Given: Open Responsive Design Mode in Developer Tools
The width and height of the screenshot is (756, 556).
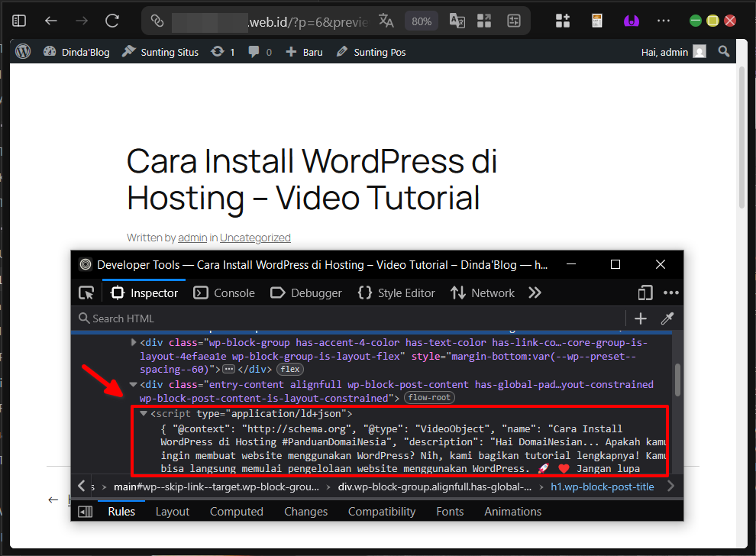Looking at the screenshot, I should click(x=645, y=293).
